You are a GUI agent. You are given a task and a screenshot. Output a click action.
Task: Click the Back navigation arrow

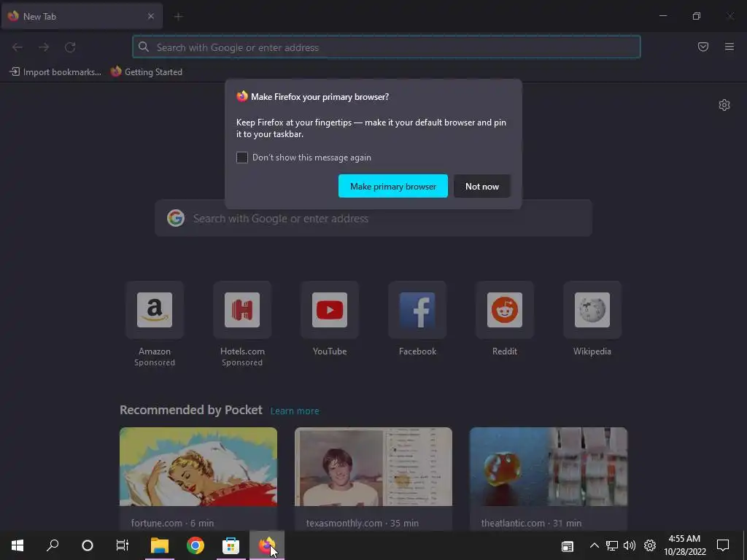click(x=18, y=47)
